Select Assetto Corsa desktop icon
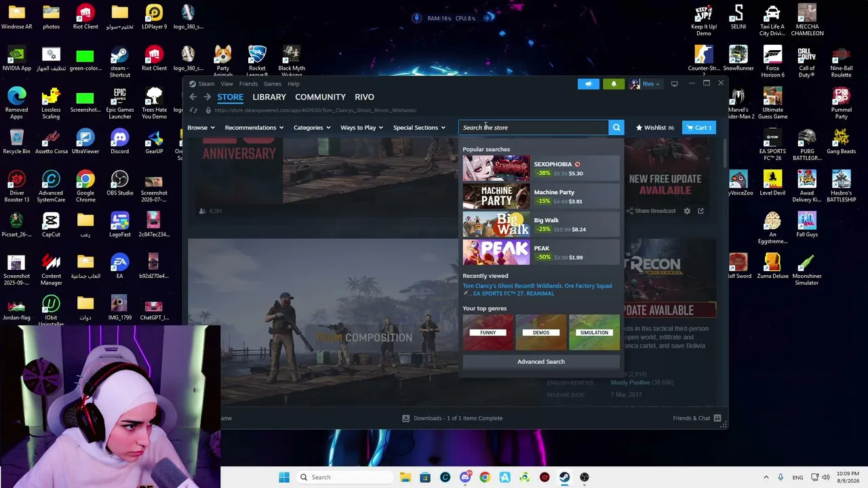868x488 pixels. click(x=51, y=142)
